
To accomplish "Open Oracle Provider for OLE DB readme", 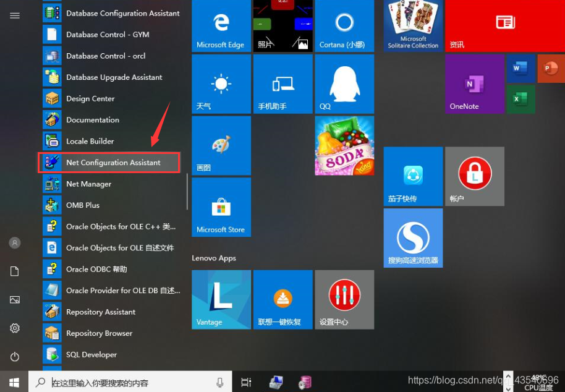I will [x=112, y=290].
